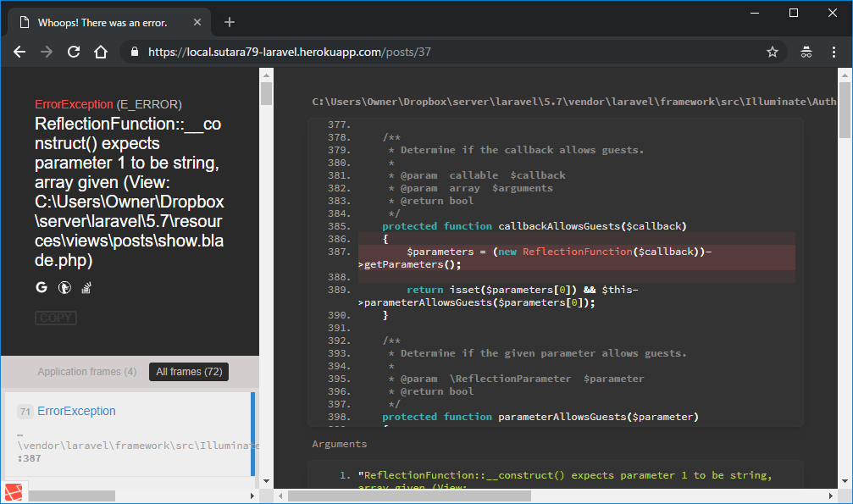
Task: Go back to the previous page
Action: click(19, 52)
